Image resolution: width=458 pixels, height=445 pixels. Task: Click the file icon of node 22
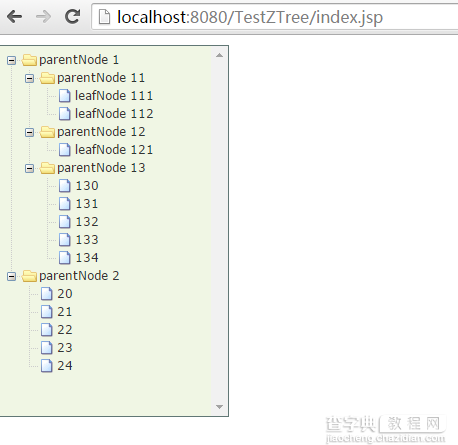point(47,330)
